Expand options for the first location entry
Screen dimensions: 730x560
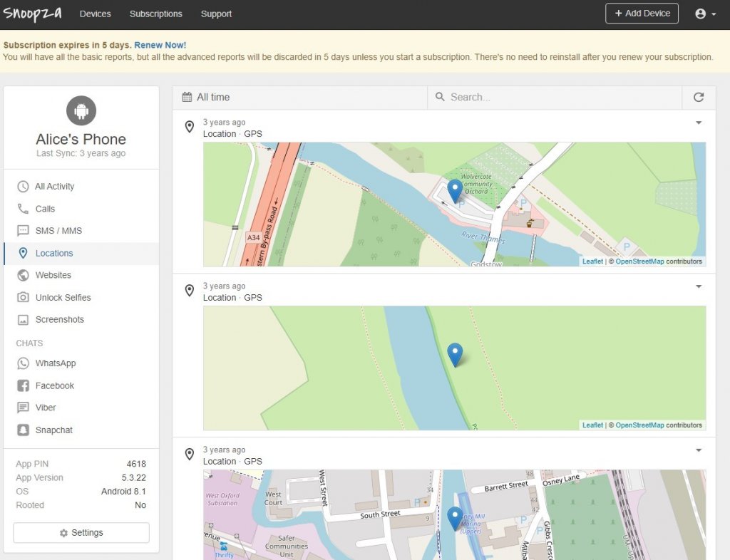[699, 123]
